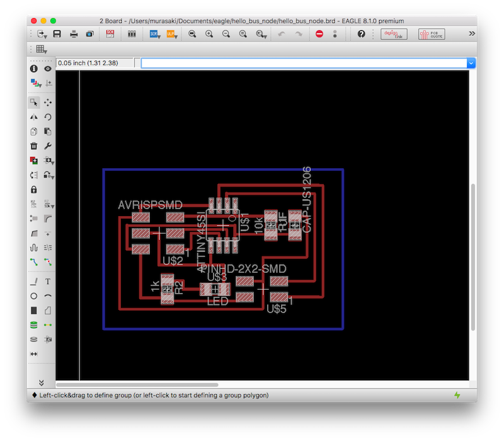The image size is (504, 441).
Task: Open the Help question mark
Action: (361, 34)
